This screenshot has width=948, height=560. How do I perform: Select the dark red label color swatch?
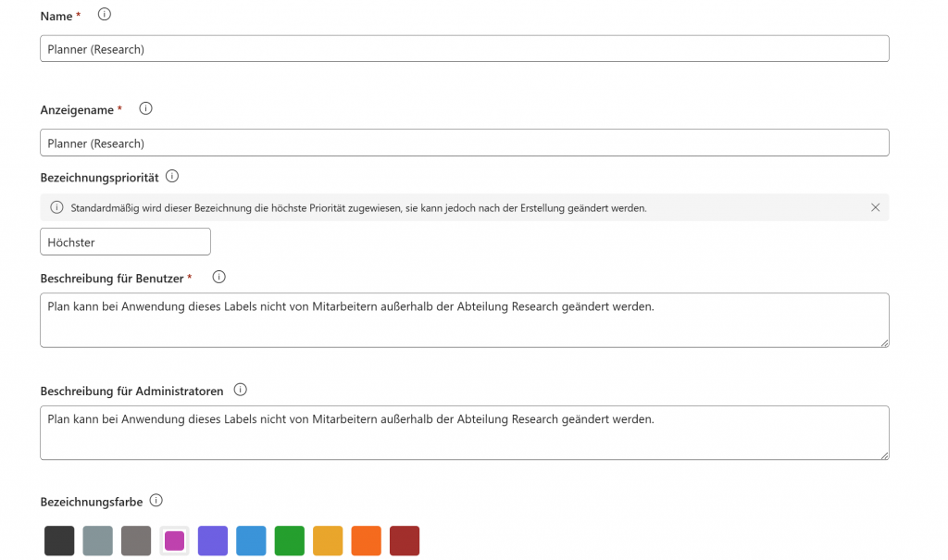tap(405, 541)
